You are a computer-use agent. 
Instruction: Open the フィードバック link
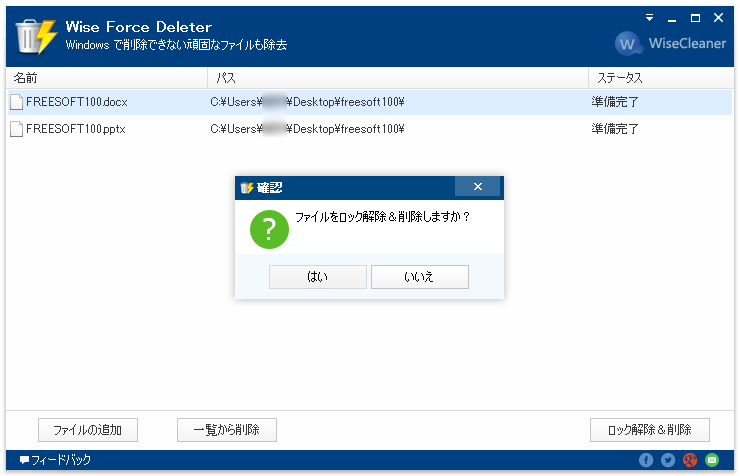coord(55,459)
